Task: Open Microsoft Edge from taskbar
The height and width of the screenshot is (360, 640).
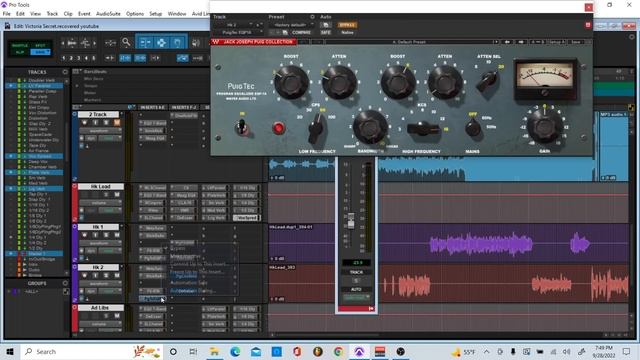Action: [235, 351]
